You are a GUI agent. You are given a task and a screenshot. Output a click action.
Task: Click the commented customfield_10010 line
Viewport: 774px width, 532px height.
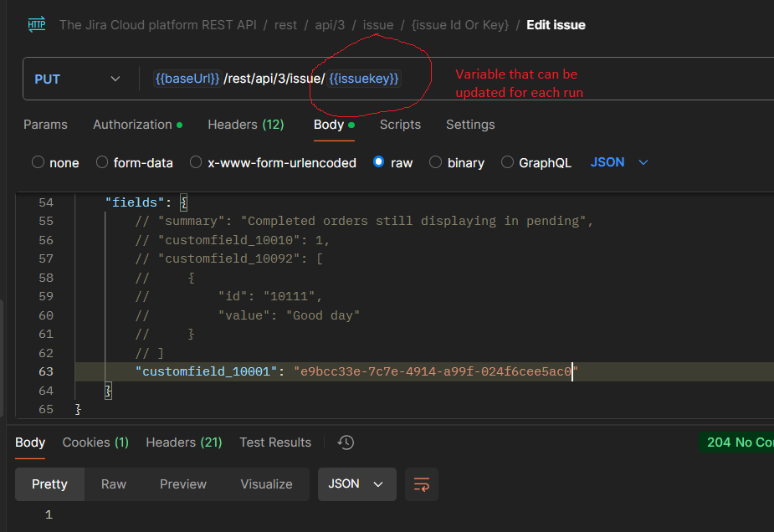click(233, 240)
